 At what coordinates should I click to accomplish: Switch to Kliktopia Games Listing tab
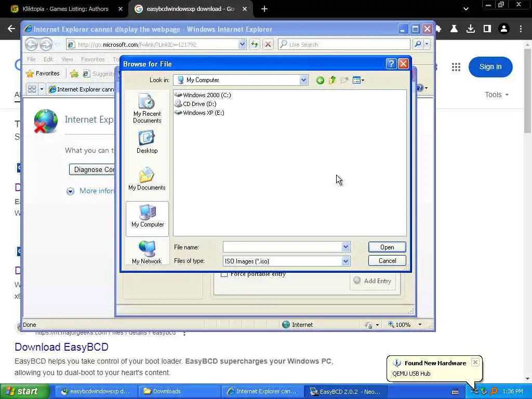point(65,9)
